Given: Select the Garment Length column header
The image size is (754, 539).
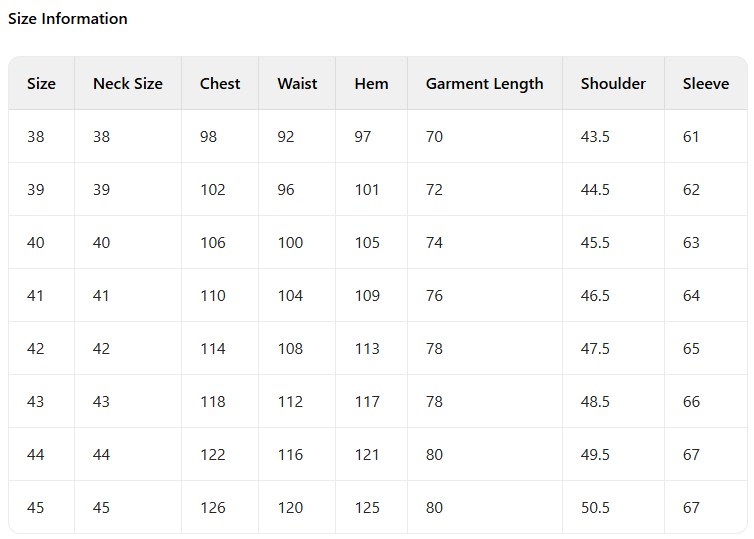Looking at the screenshot, I should (484, 83).
